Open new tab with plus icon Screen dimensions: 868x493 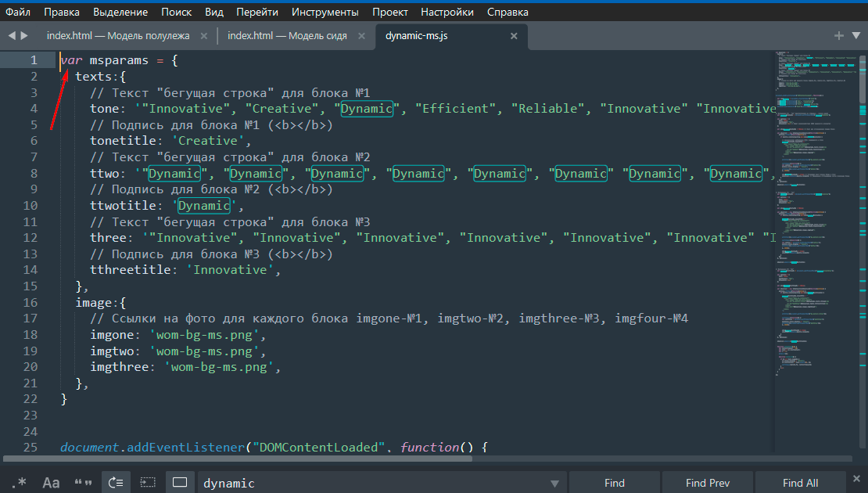coord(839,35)
